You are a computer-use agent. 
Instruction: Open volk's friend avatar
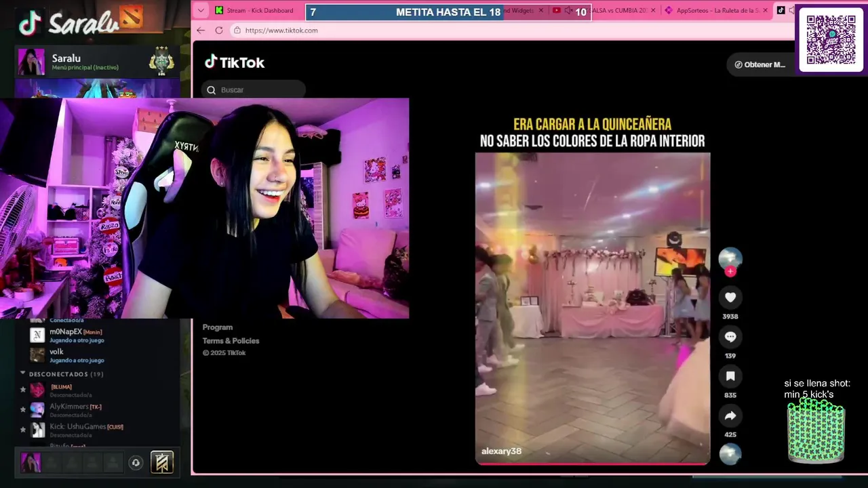pos(37,355)
